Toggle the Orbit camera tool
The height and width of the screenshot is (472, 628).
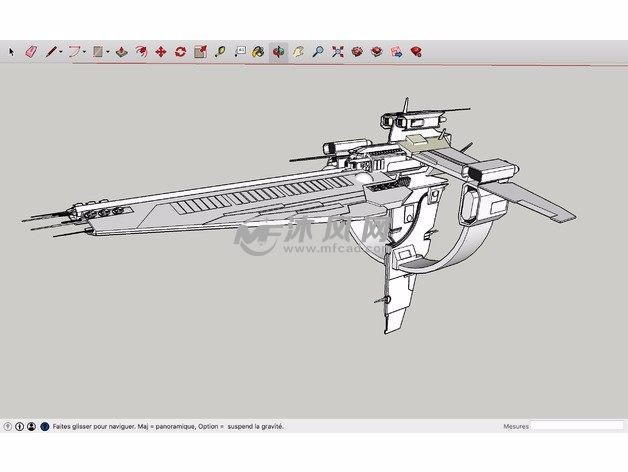[x=278, y=51]
